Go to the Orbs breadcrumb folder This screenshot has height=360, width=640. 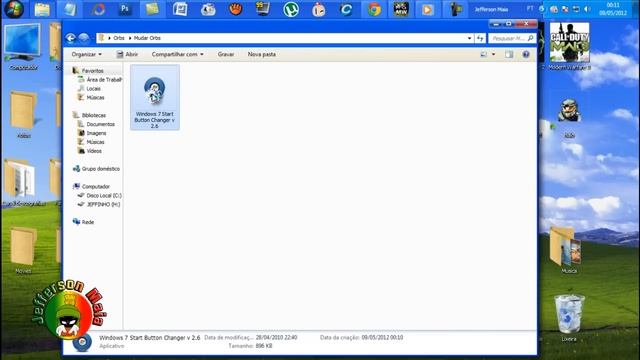click(x=119, y=38)
